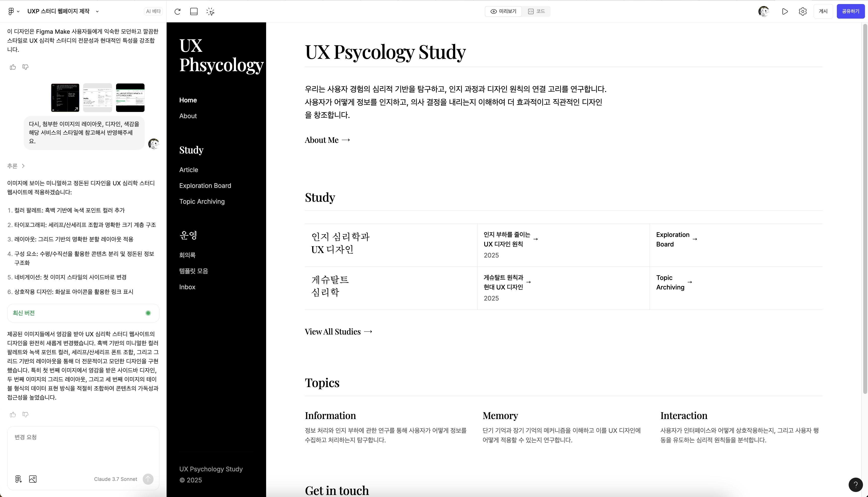Screen dimensions: 868x497
Task: Expand the 추론 reasoning section
Action: (16, 166)
